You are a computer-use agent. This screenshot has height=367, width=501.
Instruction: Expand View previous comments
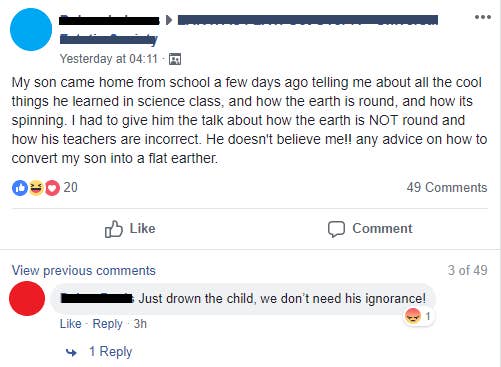click(x=84, y=270)
